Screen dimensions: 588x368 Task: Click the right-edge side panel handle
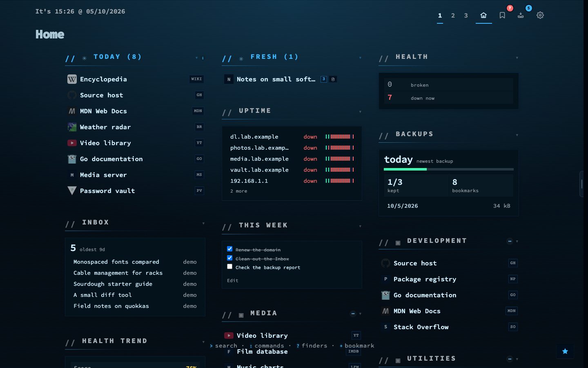(582, 184)
